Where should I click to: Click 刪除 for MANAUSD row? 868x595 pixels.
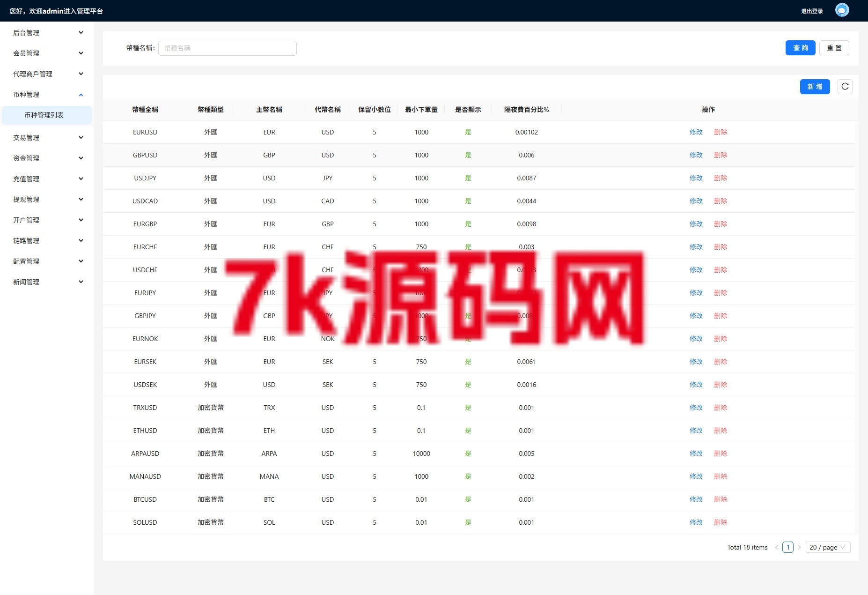721,476
